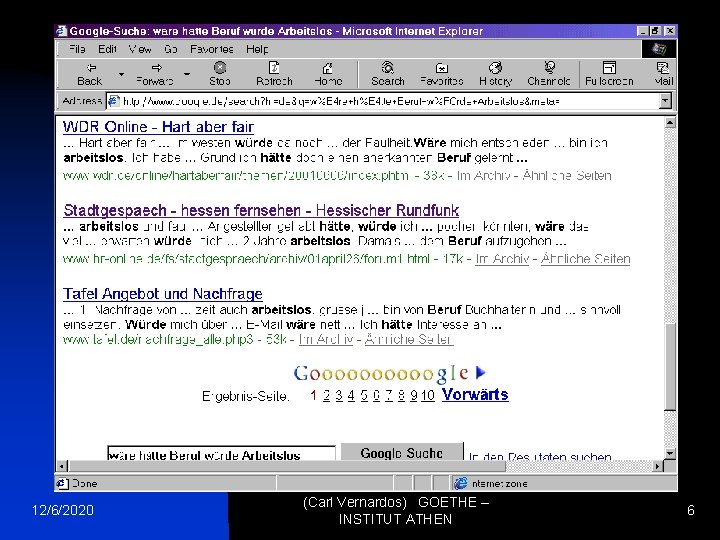Open Im Archiv link for hr-online result

click(502, 259)
